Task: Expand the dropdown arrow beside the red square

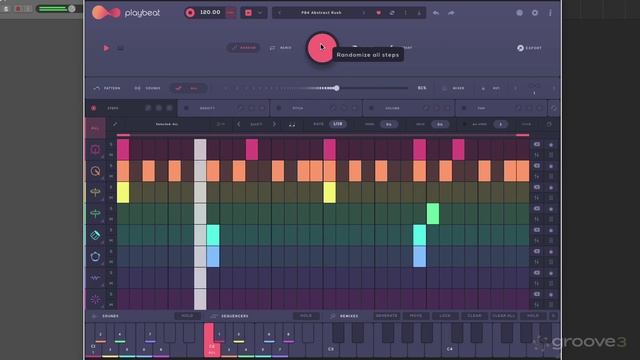Action: tap(260, 13)
